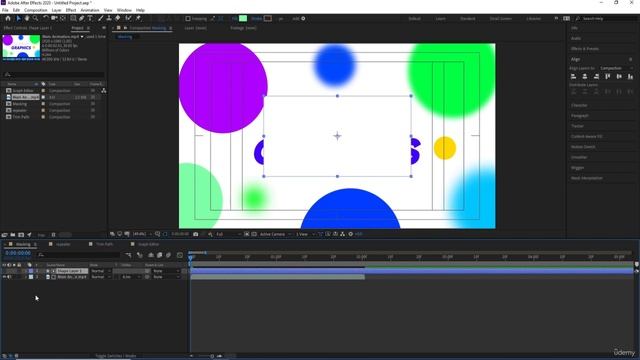This screenshot has width=640, height=360.
Task: Select the Zoom magnifier tool
Action: coord(36,18)
